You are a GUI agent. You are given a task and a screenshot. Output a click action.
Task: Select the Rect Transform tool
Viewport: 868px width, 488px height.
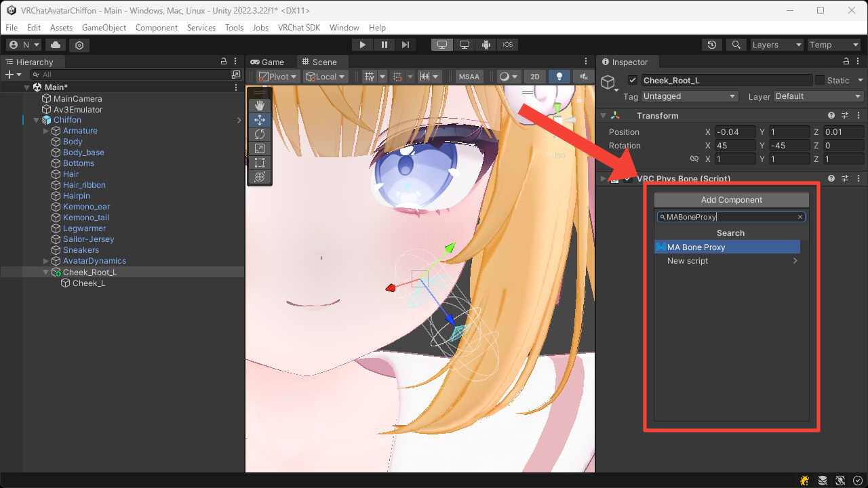coord(260,163)
